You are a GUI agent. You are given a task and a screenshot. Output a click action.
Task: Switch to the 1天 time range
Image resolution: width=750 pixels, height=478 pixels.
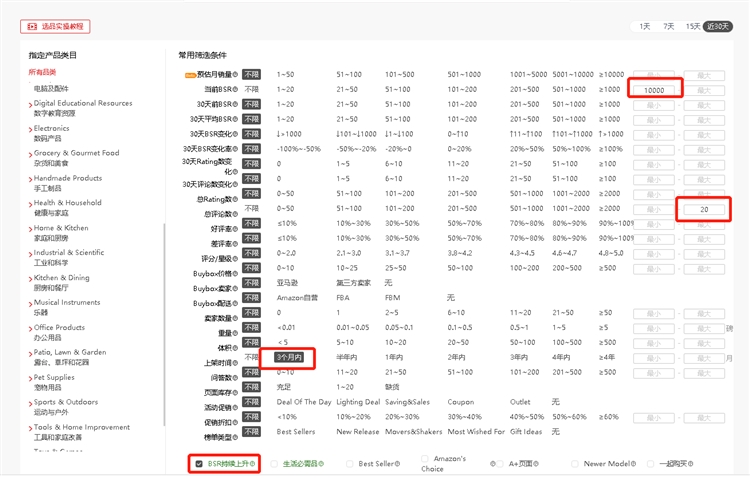pyautogui.click(x=645, y=26)
